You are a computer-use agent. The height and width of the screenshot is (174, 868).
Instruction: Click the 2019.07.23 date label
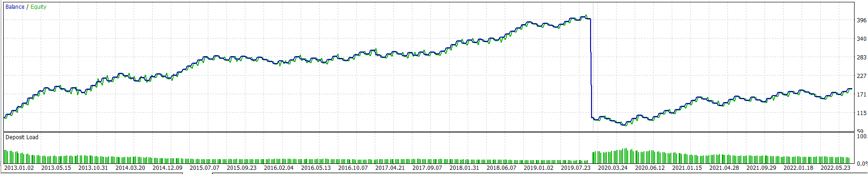576,168
